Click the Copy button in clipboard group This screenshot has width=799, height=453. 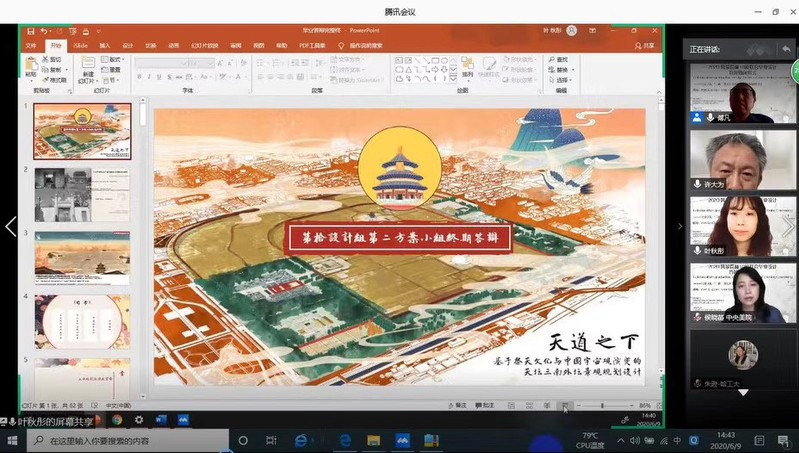52,70
